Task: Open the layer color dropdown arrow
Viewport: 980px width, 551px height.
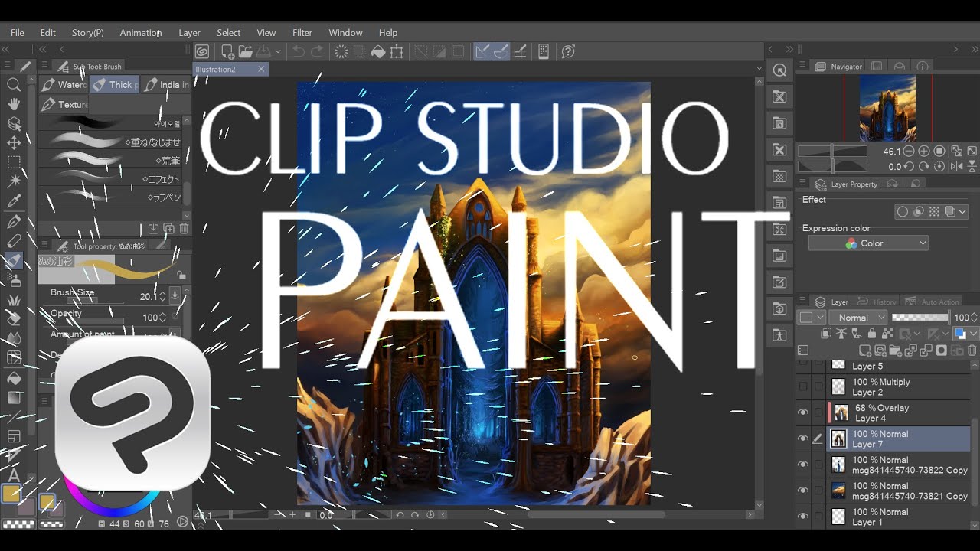Action: 974,334
